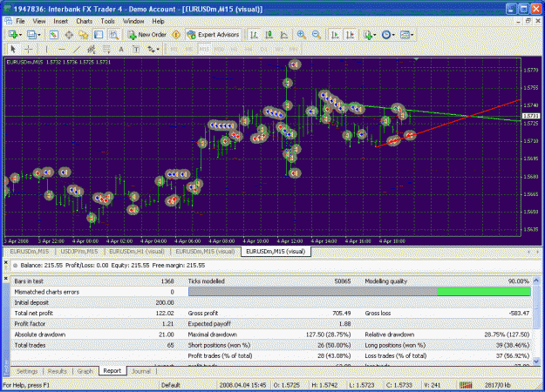Zoom in the chart with magnifier plus
545x392 pixels.
(x=302, y=35)
